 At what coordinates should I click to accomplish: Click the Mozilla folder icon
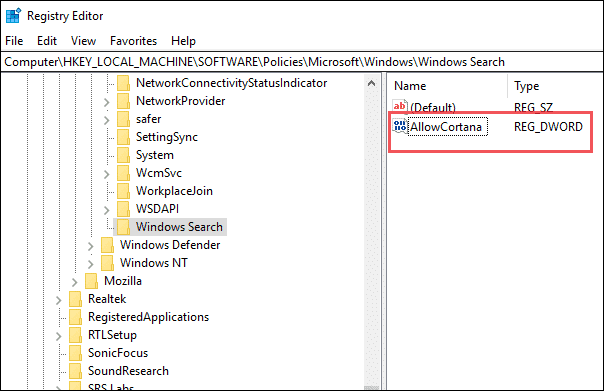click(91, 281)
